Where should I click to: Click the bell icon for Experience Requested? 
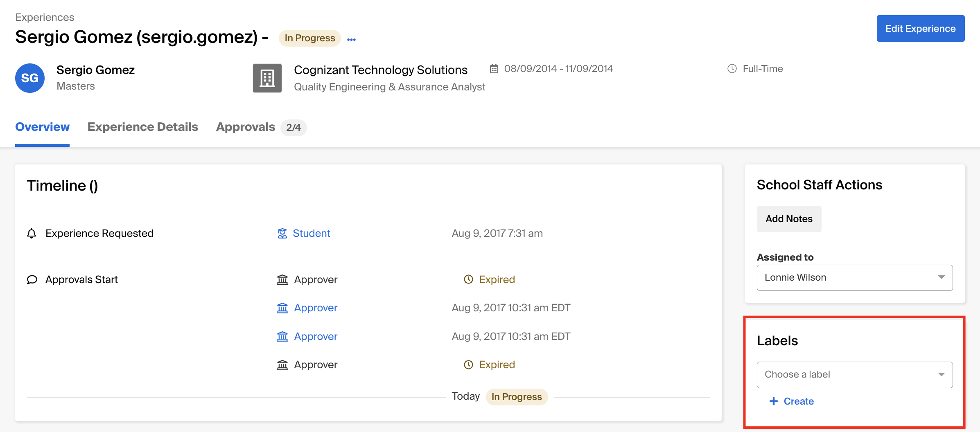point(32,233)
